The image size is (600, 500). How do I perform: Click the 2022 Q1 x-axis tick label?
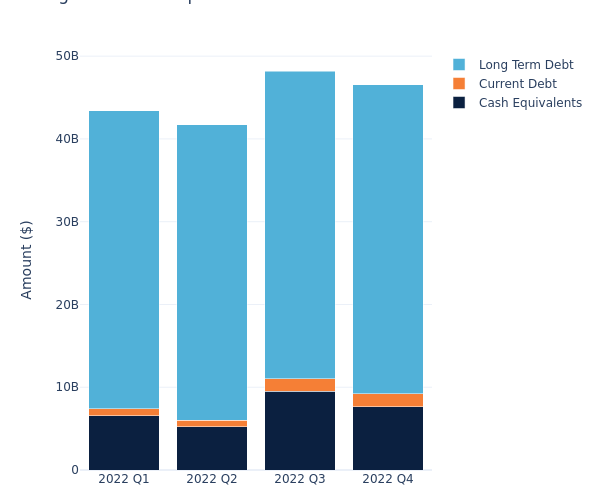coord(124,479)
